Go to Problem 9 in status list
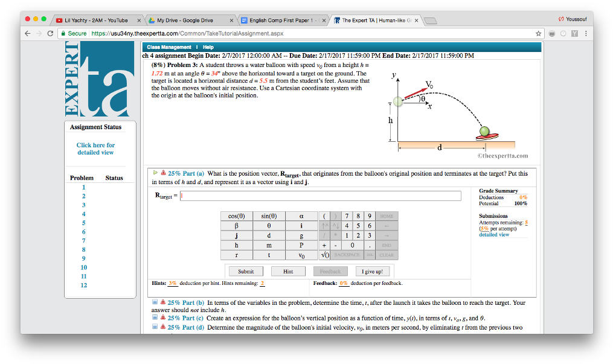The image size is (613, 364). coord(84,258)
